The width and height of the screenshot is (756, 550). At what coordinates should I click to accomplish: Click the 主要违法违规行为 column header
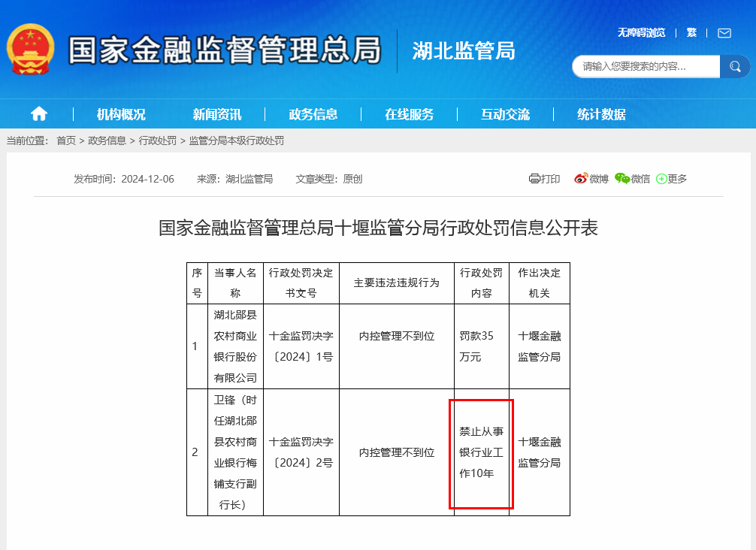pos(396,283)
